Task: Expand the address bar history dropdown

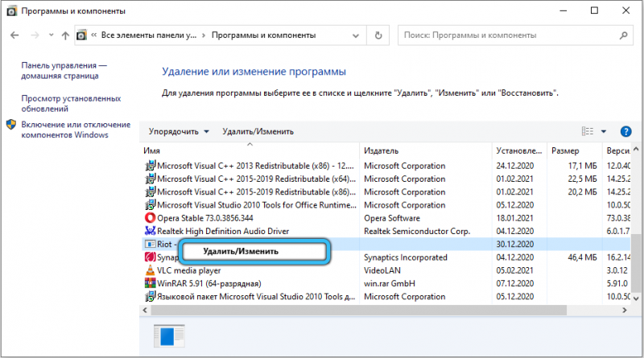Action: [356, 35]
